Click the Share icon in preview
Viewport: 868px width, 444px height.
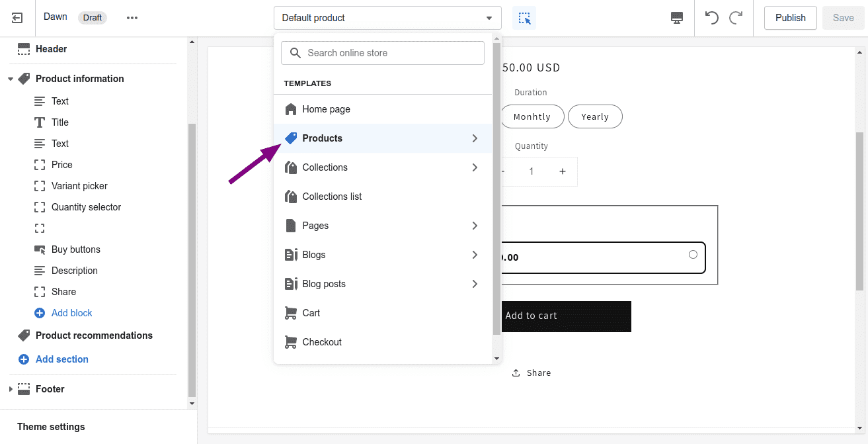click(516, 373)
